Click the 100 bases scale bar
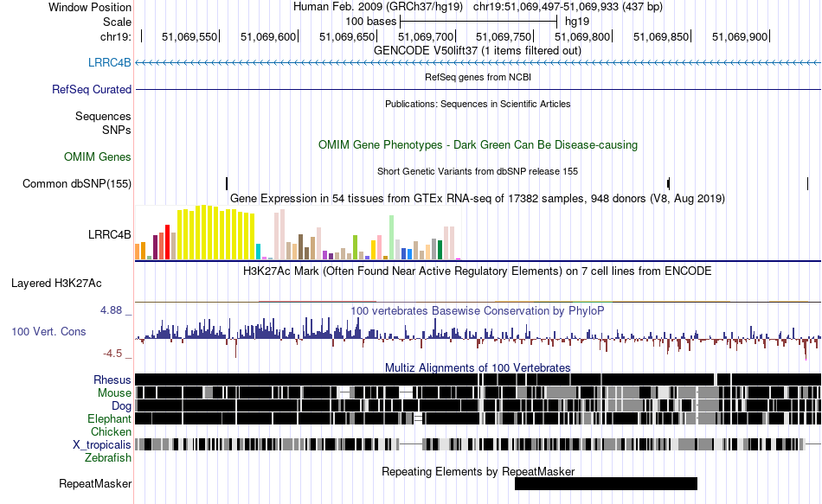Viewport: 822px width, 504px height. (x=478, y=22)
